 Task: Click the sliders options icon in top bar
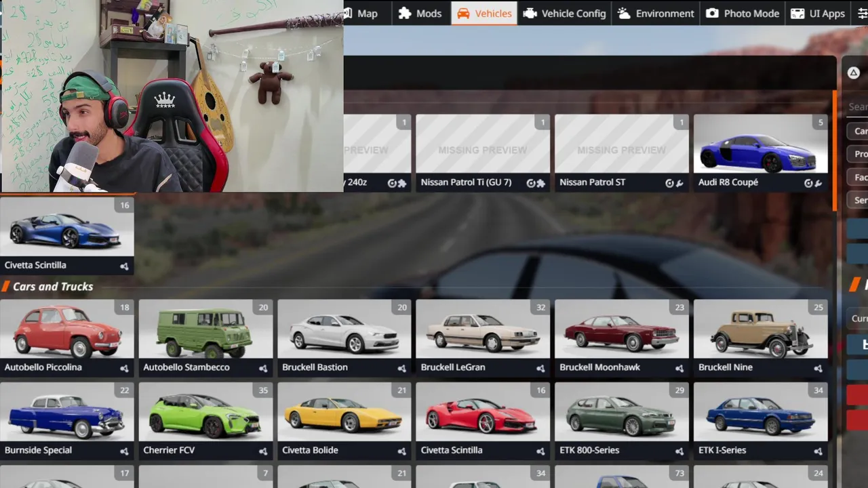pos(862,14)
